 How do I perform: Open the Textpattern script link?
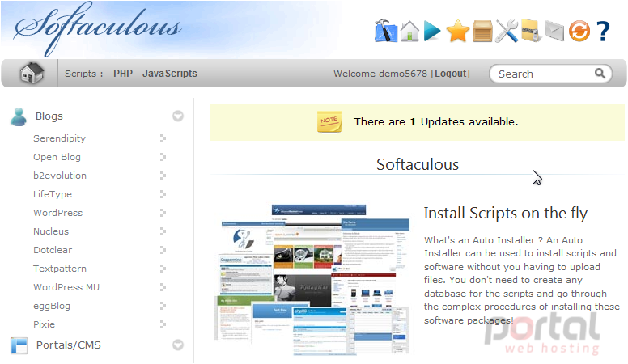tap(60, 269)
